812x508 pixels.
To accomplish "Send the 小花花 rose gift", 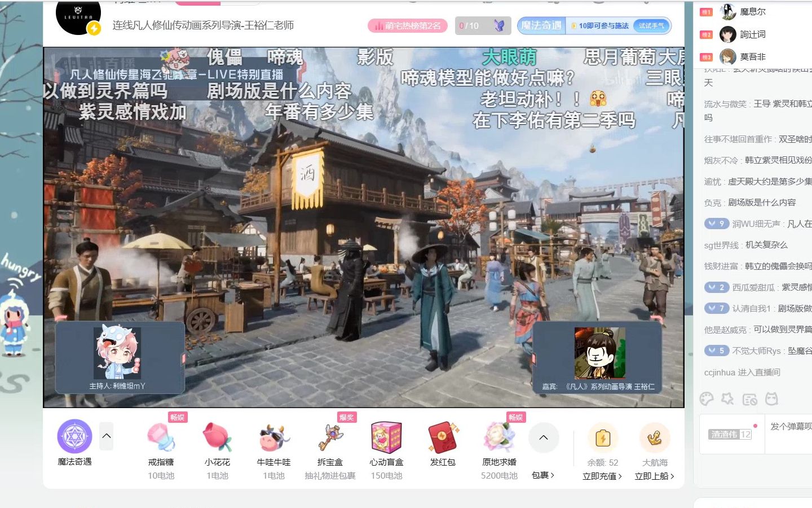I will [217, 437].
